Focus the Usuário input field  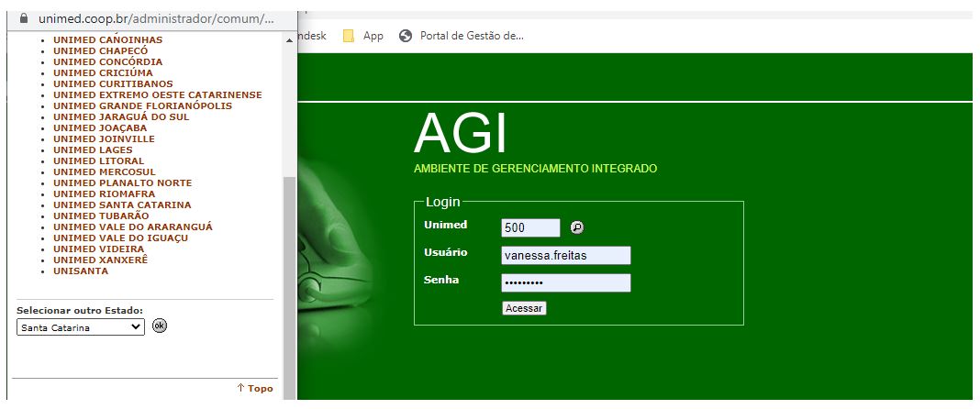tap(565, 255)
